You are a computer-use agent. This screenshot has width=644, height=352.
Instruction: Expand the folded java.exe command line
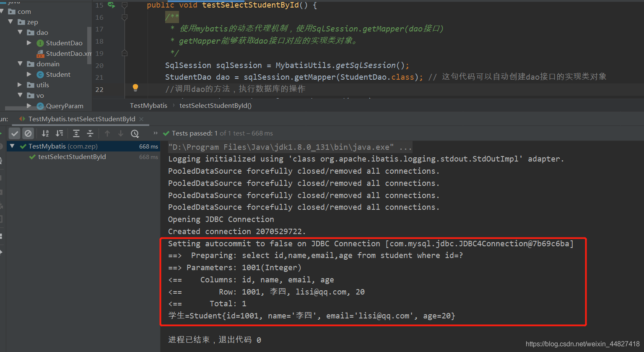pyautogui.click(x=290, y=147)
